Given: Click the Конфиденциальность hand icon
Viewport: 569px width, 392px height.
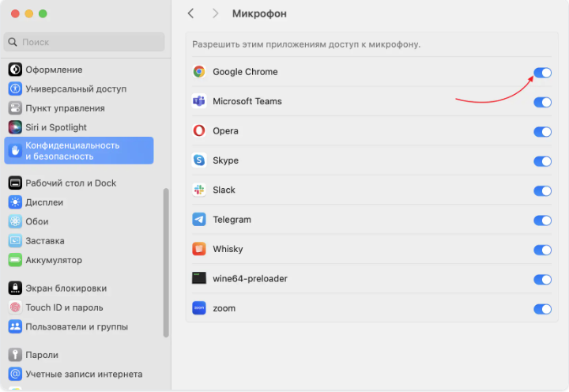Looking at the screenshot, I should pyautogui.click(x=15, y=151).
